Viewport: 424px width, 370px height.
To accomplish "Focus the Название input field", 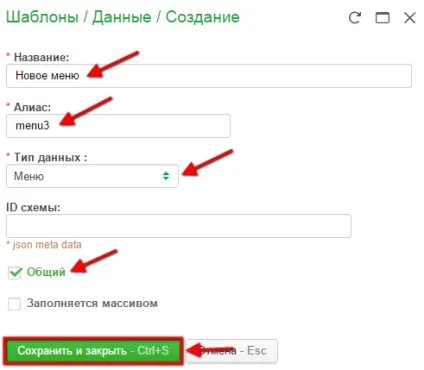I will [209, 76].
